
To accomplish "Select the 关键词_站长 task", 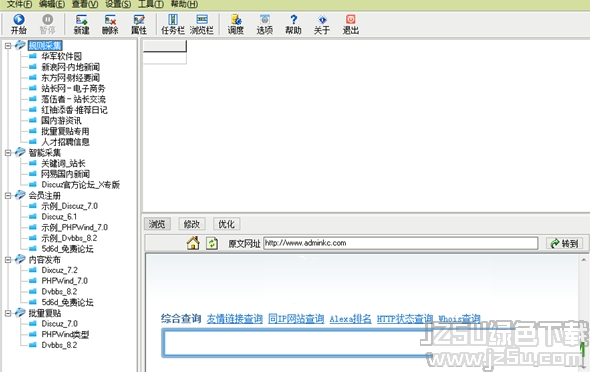I will click(63, 163).
